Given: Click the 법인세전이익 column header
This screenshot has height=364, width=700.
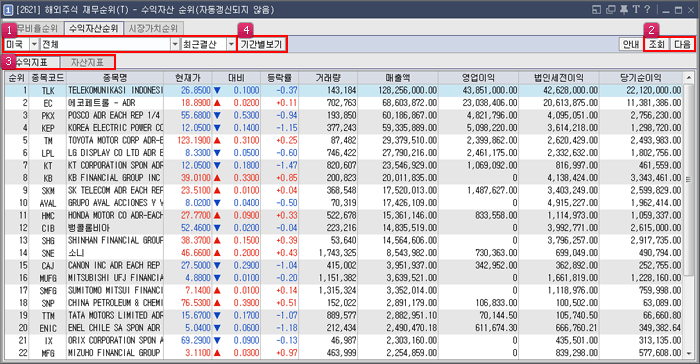Looking at the screenshot, I should click(x=559, y=78).
